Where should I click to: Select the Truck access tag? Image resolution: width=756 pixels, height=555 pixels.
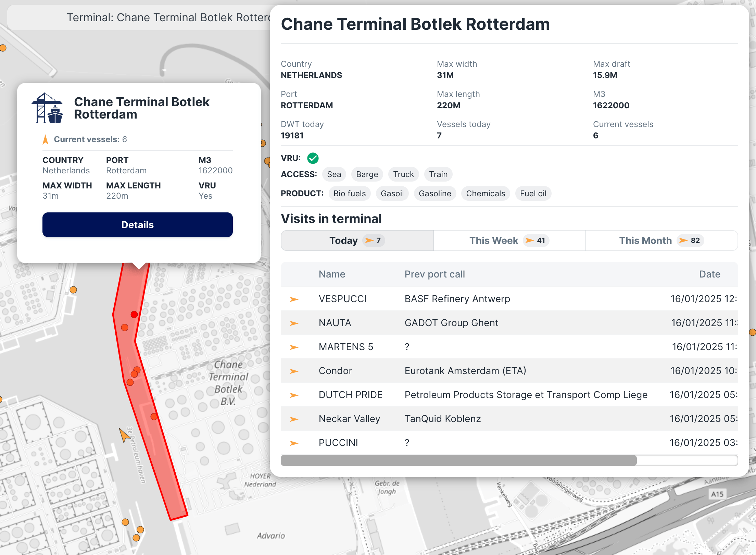[403, 174]
